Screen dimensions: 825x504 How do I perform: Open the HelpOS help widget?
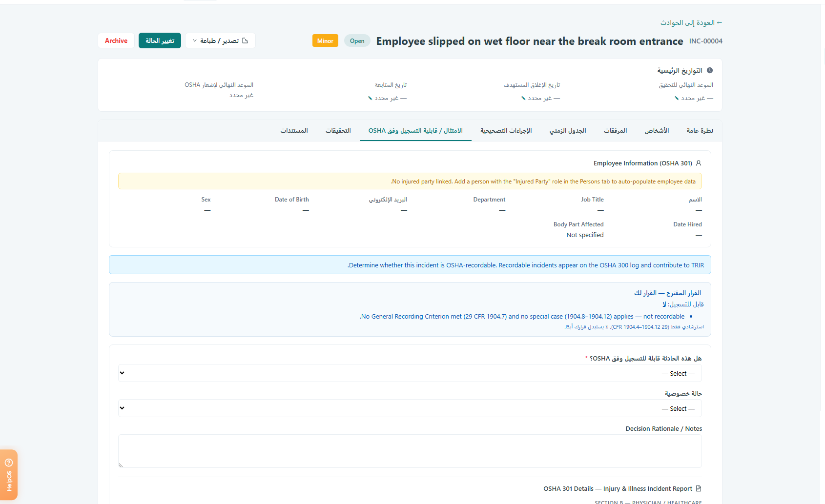point(9,475)
